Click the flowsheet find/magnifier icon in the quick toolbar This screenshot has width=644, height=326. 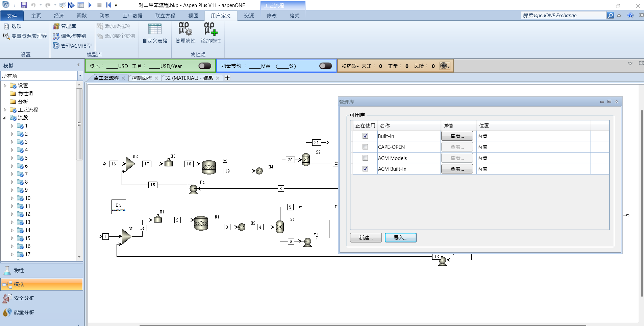62,5
